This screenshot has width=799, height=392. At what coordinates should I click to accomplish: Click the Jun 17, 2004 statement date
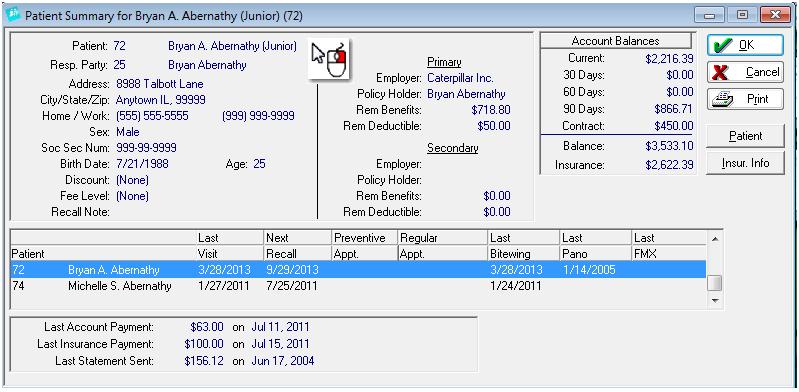283,361
